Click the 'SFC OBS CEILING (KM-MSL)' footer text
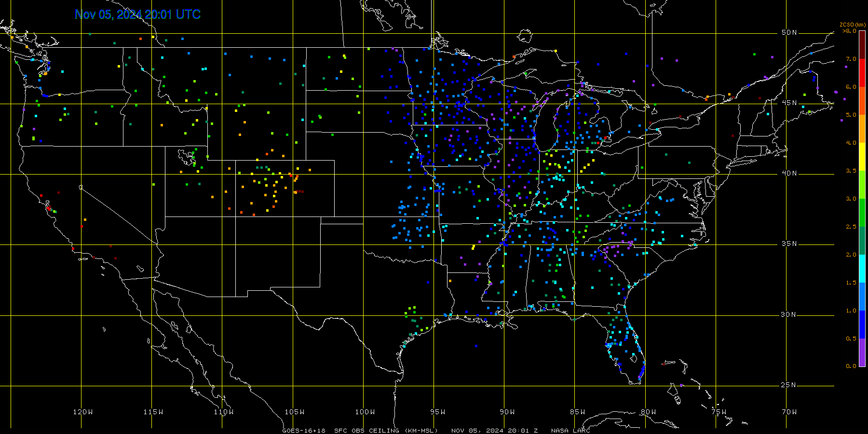The image size is (868, 434). click(386, 431)
